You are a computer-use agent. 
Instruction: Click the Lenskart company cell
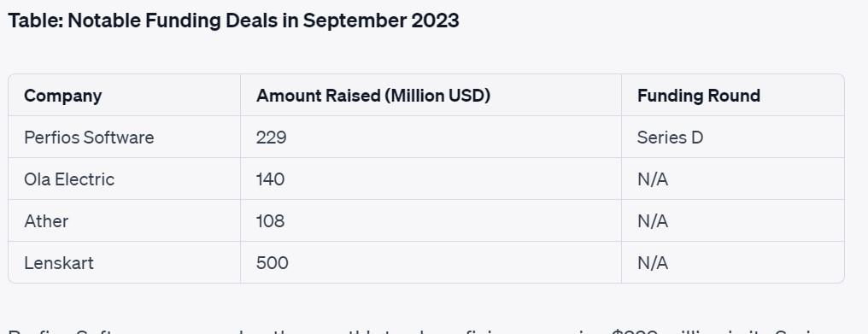(x=59, y=262)
